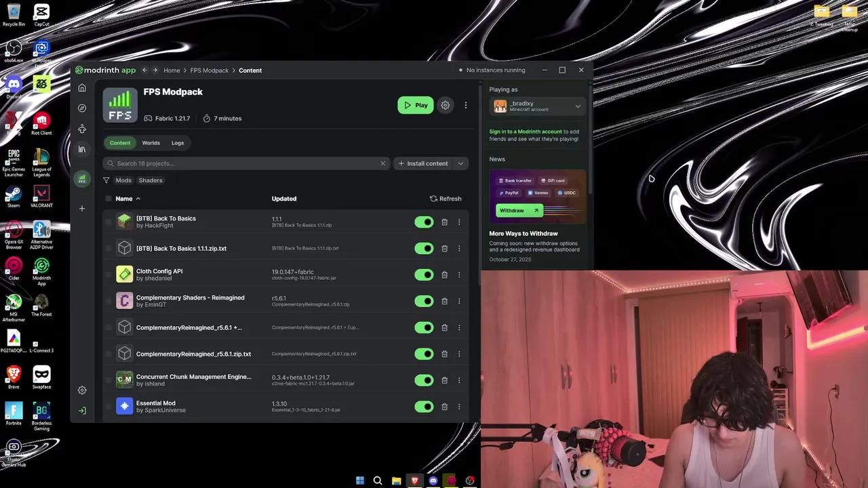Click the Search 16 projects field
This screenshot has width=868, height=488.
[x=247, y=163]
